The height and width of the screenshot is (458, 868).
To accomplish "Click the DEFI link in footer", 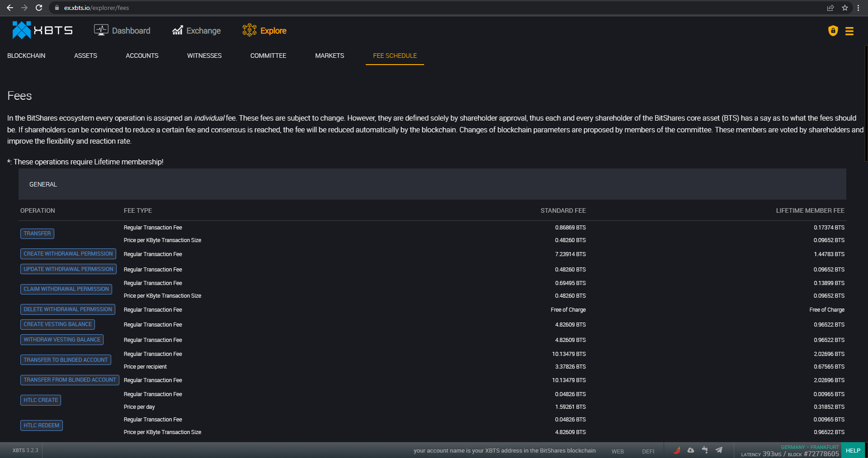I will (648, 451).
